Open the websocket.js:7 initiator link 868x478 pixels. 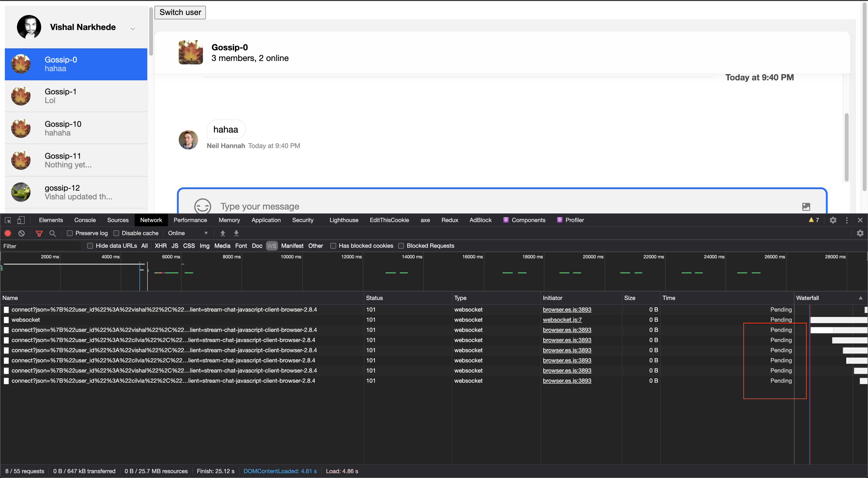(562, 320)
